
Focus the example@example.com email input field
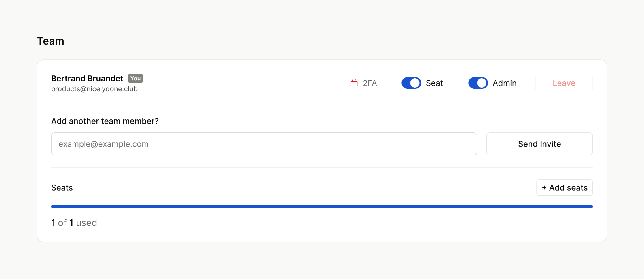[x=264, y=144]
